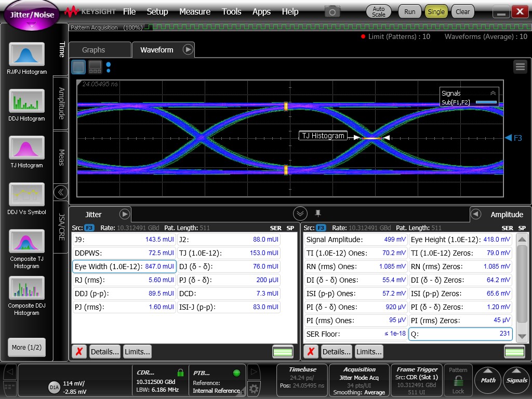Switch to the Graphs tab
The width and height of the screenshot is (532, 399).
[x=94, y=50]
